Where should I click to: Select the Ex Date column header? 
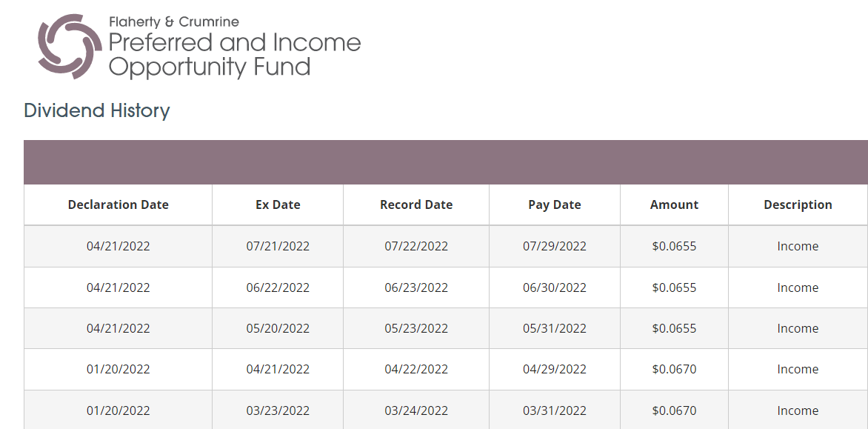[278, 205]
